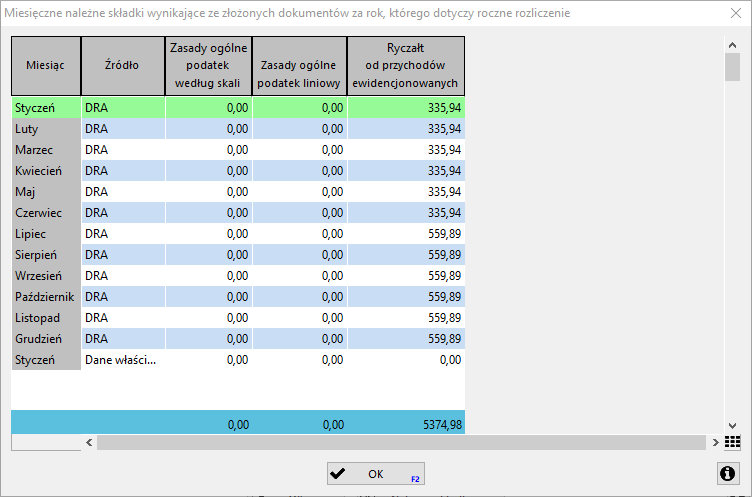Image resolution: width=752 pixels, height=497 pixels.
Task: Select the Luty month row
Action: click(x=238, y=129)
